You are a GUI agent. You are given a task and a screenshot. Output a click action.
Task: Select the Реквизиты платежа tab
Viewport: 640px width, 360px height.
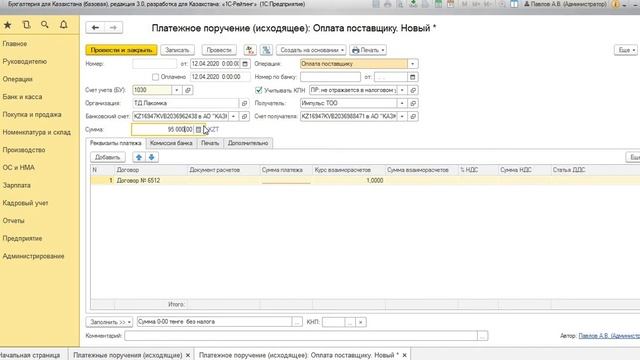[116, 143]
